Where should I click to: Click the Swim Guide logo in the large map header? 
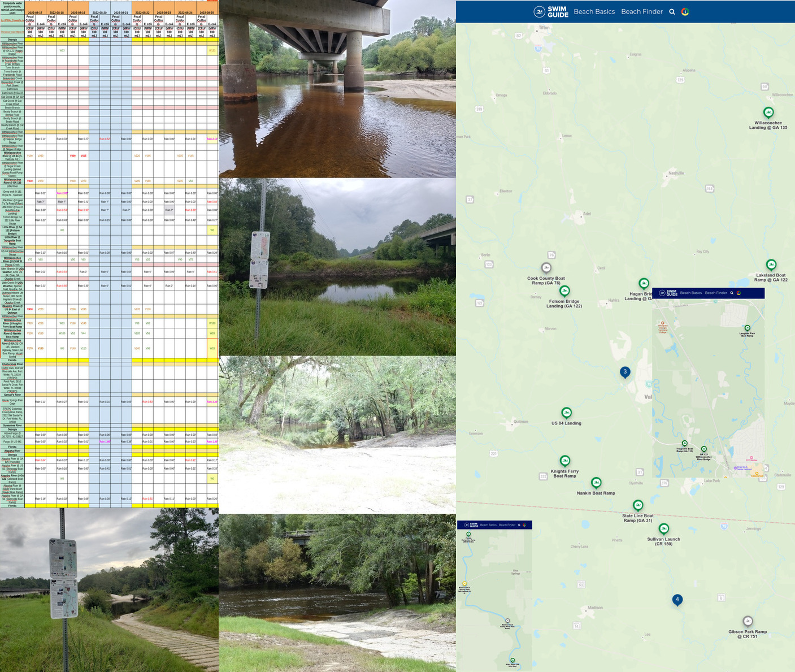pos(551,11)
